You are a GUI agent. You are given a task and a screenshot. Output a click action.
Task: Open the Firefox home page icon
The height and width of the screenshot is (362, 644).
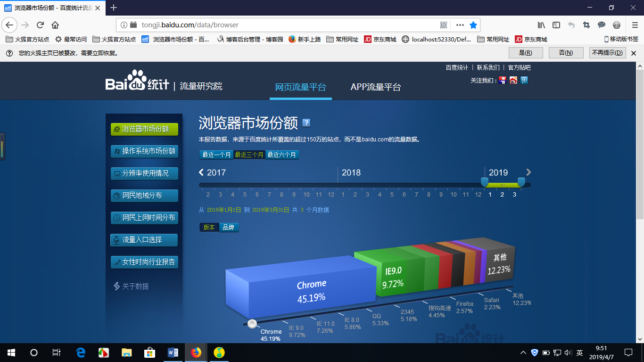click(x=55, y=25)
